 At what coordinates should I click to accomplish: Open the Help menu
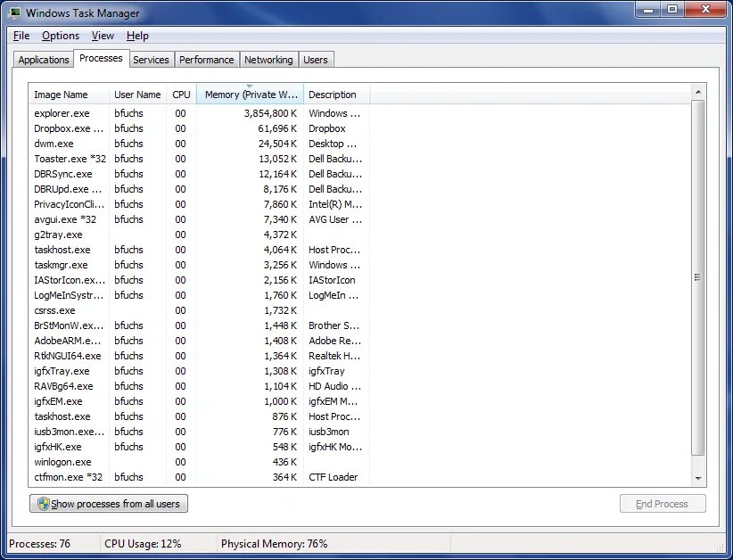pos(137,36)
